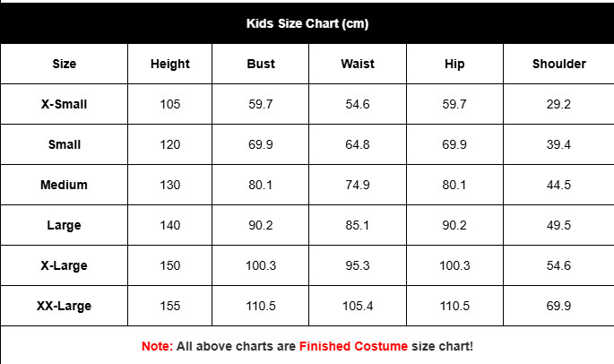Click the Height column header

pyautogui.click(x=170, y=64)
